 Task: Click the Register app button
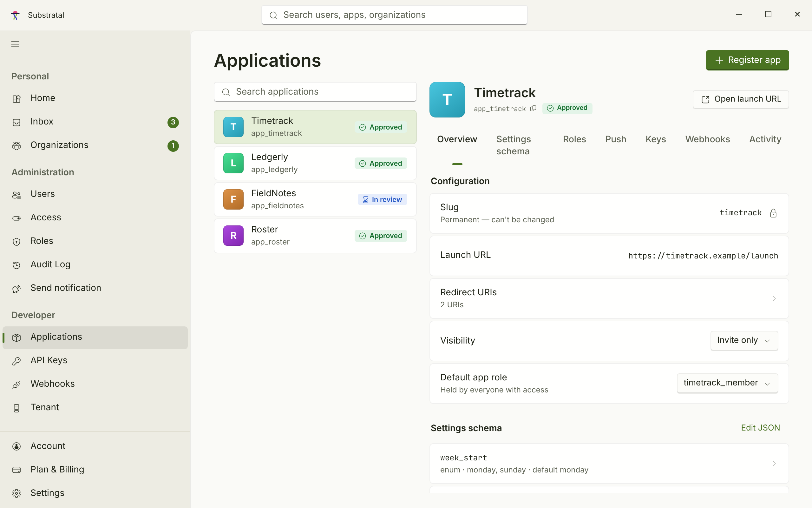[x=747, y=60]
